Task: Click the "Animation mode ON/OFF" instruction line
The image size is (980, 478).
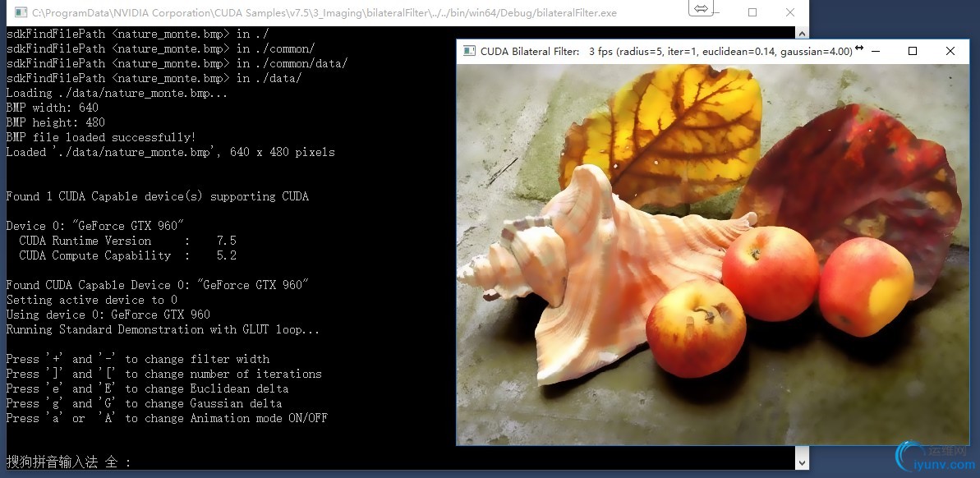Action: (167, 418)
